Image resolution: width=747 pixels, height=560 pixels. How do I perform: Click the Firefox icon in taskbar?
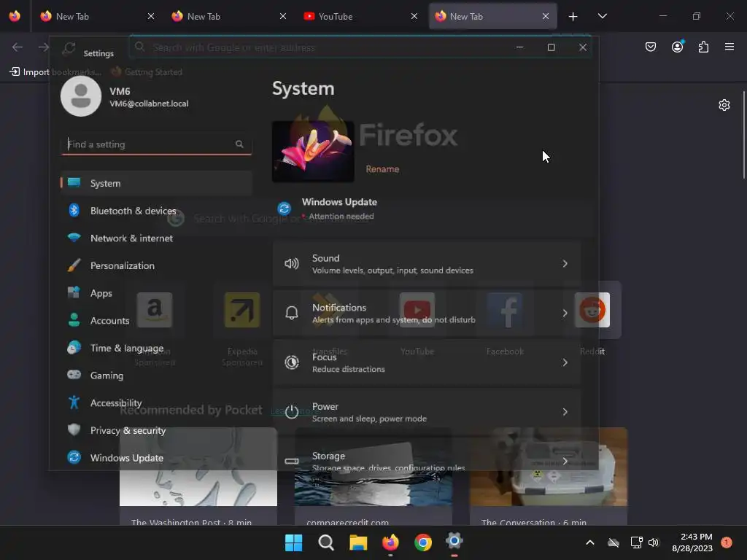pyautogui.click(x=390, y=542)
